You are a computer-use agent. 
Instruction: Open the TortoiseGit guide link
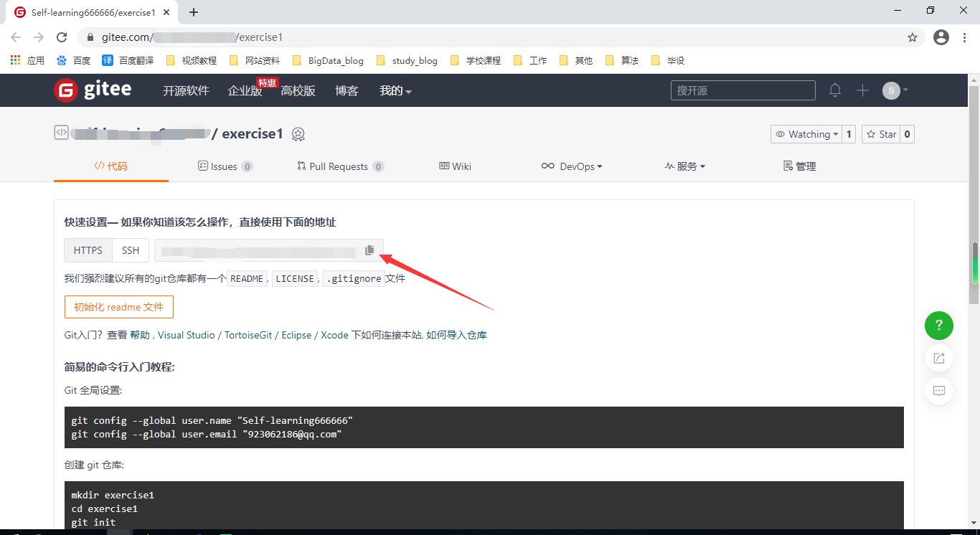(250, 335)
